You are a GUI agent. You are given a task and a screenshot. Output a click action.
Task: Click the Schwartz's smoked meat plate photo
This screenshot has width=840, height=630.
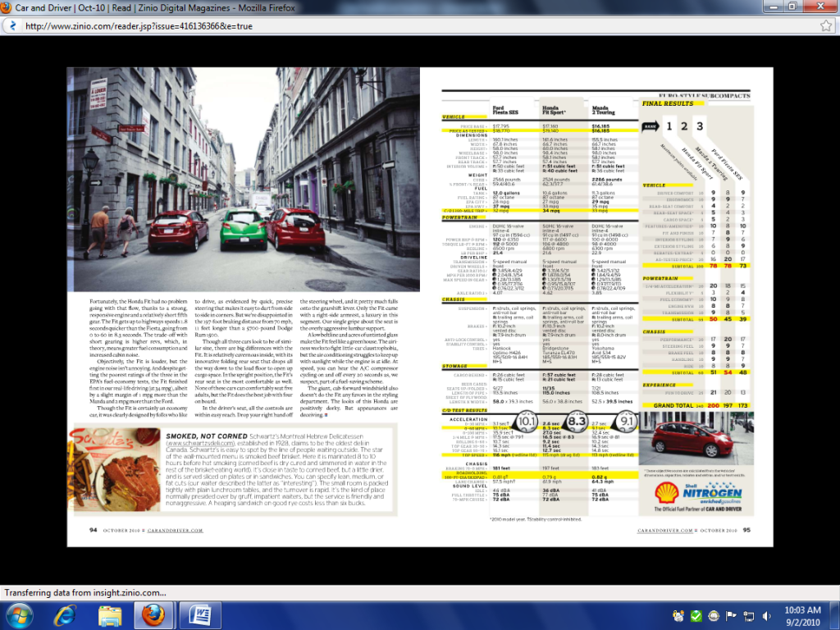click(x=114, y=468)
